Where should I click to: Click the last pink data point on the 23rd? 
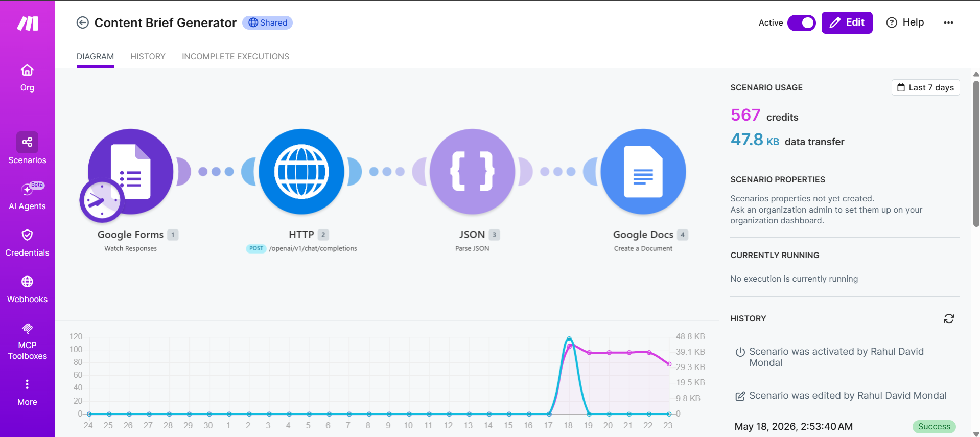pyautogui.click(x=669, y=364)
